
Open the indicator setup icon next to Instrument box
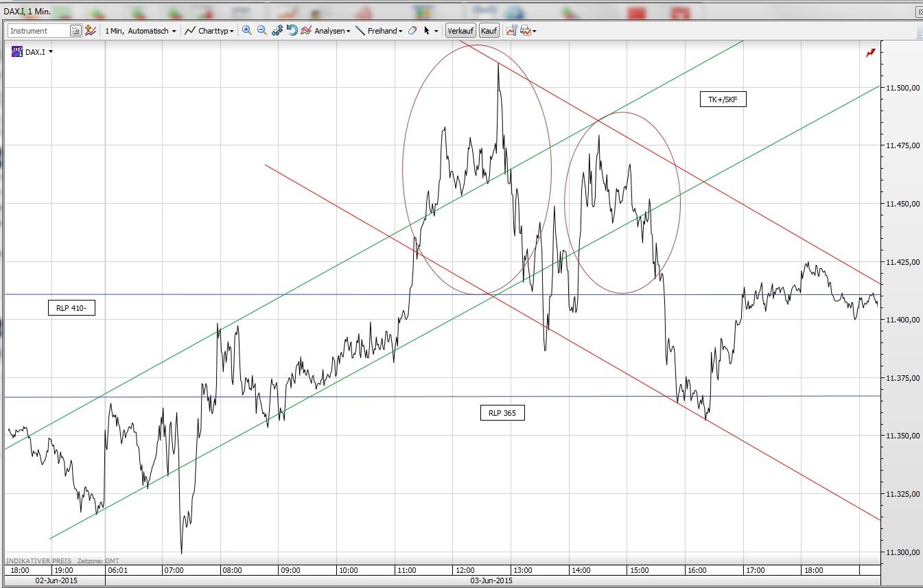[90, 30]
